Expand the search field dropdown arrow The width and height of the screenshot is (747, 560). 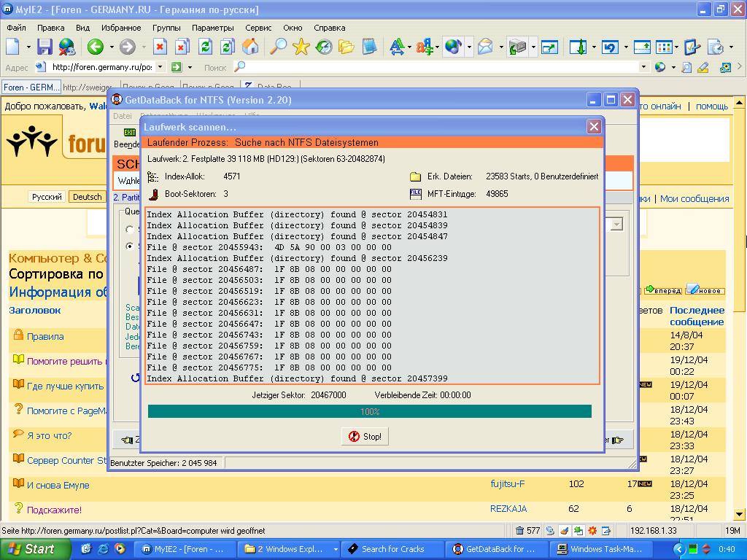pos(643,67)
